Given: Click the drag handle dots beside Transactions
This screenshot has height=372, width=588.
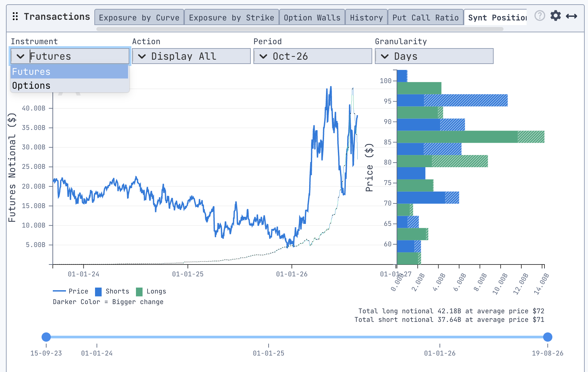Looking at the screenshot, I should tap(15, 16).
